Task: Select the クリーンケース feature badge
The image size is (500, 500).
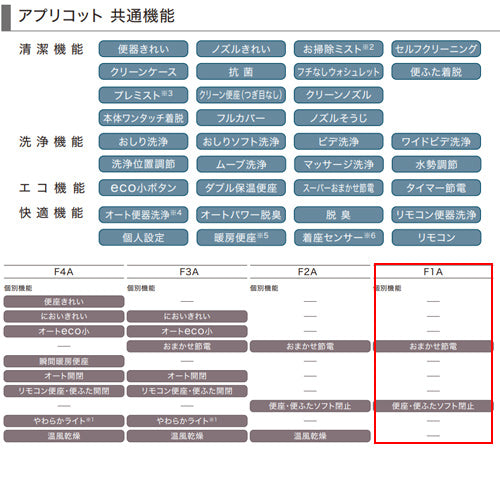Action: (143, 72)
